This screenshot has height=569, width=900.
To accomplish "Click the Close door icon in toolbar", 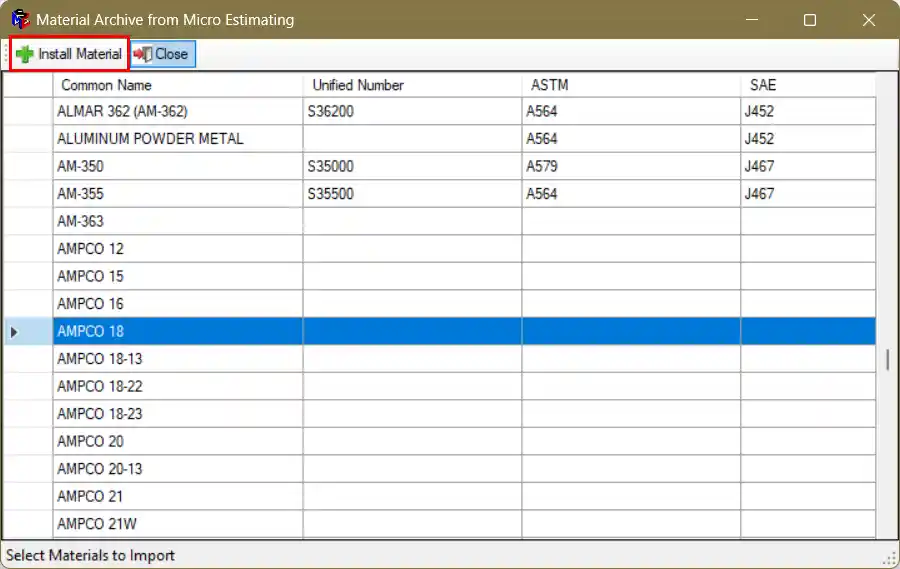I will click(143, 54).
